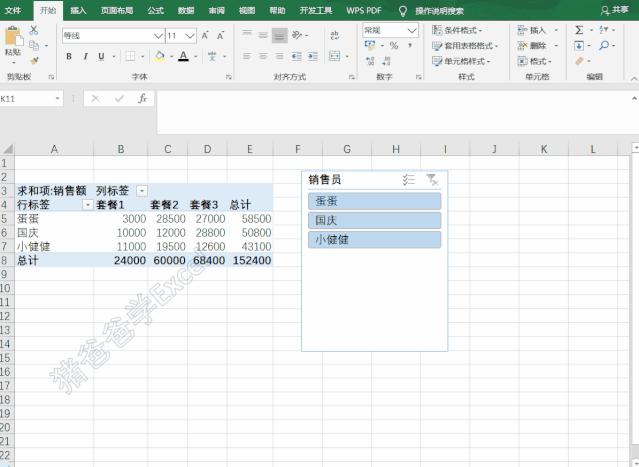Click the Paste clipboard icon

point(13,36)
